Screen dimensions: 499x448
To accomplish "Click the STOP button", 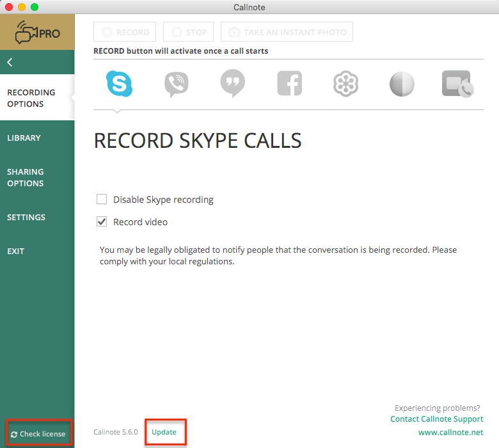I will tap(188, 32).
